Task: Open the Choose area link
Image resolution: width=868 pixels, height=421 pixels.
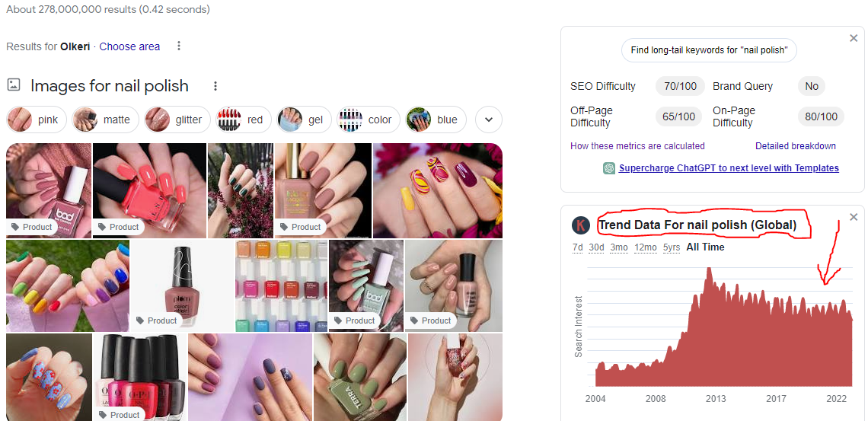Action: tap(129, 46)
